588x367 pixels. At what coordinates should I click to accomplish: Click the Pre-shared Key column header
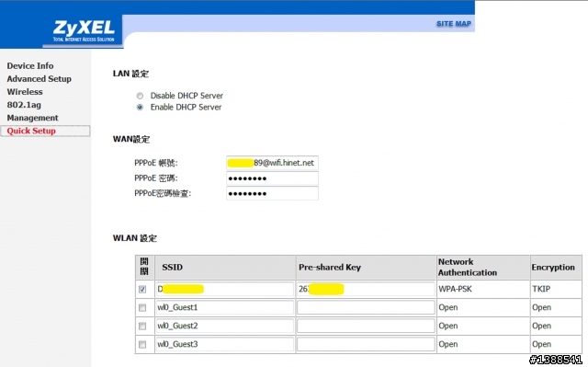point(366,267)
